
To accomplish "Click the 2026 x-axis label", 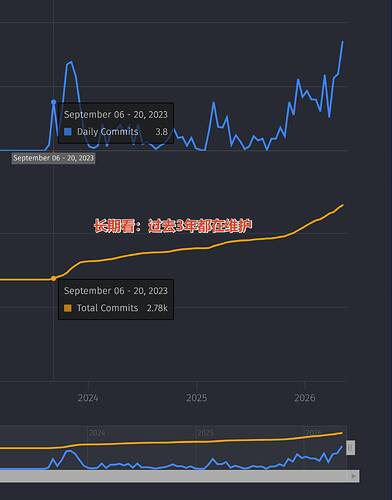I will [305, 398].
